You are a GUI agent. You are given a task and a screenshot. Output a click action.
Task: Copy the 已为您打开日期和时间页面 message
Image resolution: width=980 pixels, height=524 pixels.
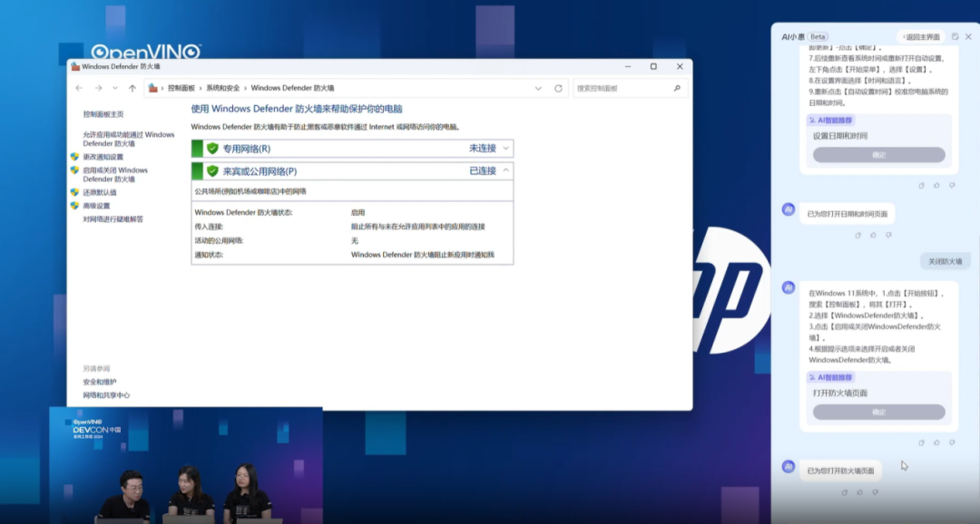pyautogui.click(x=857, y=236)
